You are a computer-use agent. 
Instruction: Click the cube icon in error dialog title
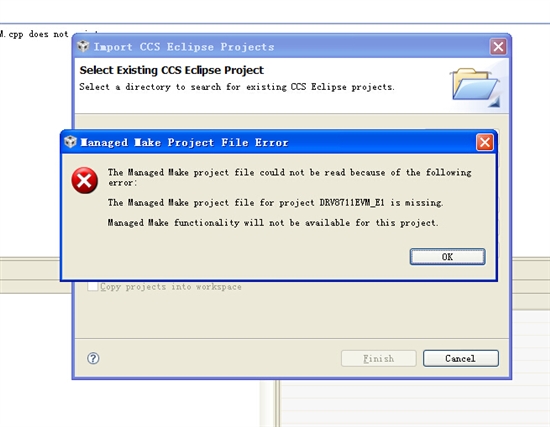[x=71, y=142]
